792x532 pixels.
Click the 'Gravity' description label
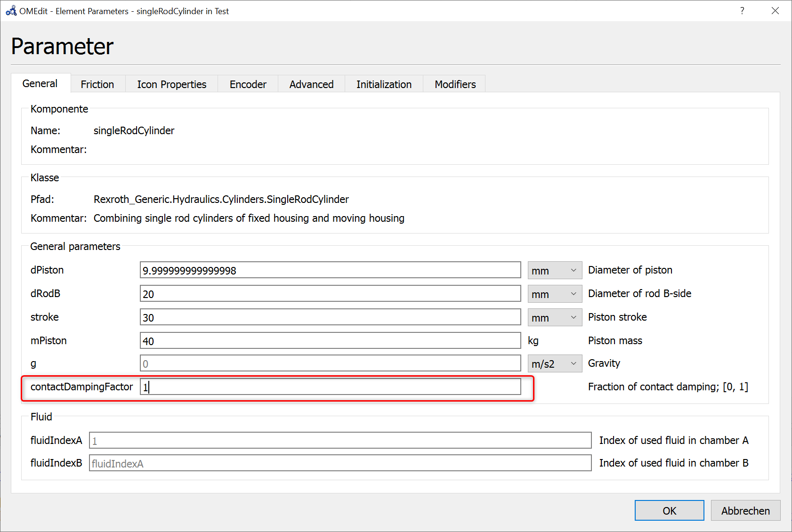coord(604,363)
